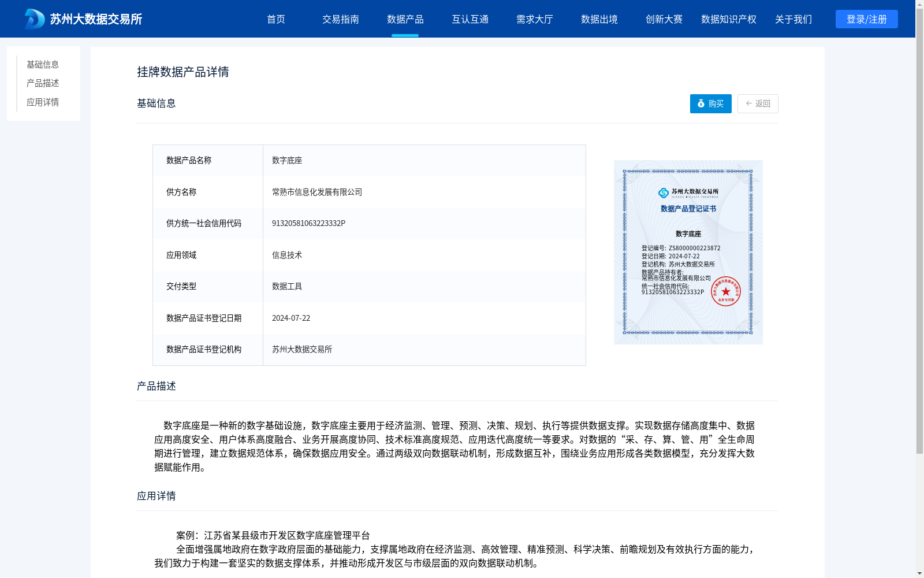Click the 苏州大数据交易所 logo icon
Image resolution: width=924 pixels, height=578 pixels.
pos(35,18)
